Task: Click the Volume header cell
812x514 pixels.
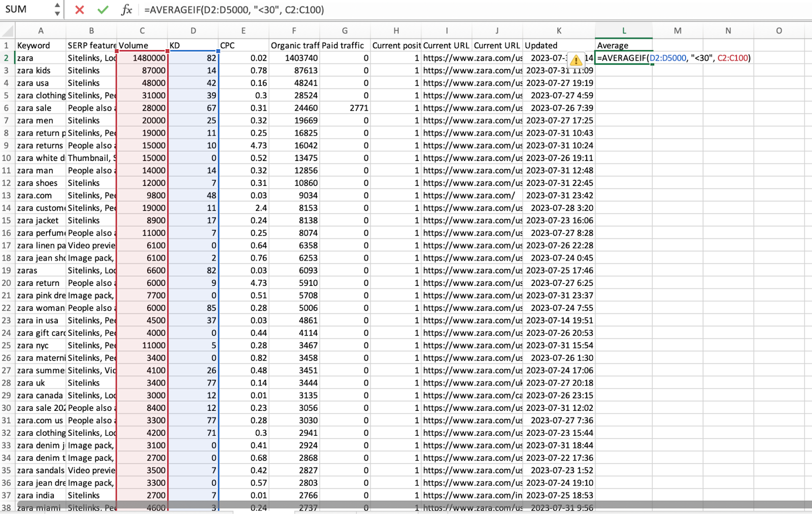Action: (142, 45)
